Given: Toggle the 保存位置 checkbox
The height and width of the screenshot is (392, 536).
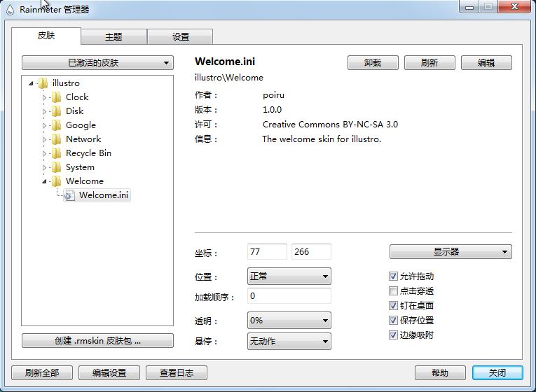Looking at the screenshot, I should 393,321.
